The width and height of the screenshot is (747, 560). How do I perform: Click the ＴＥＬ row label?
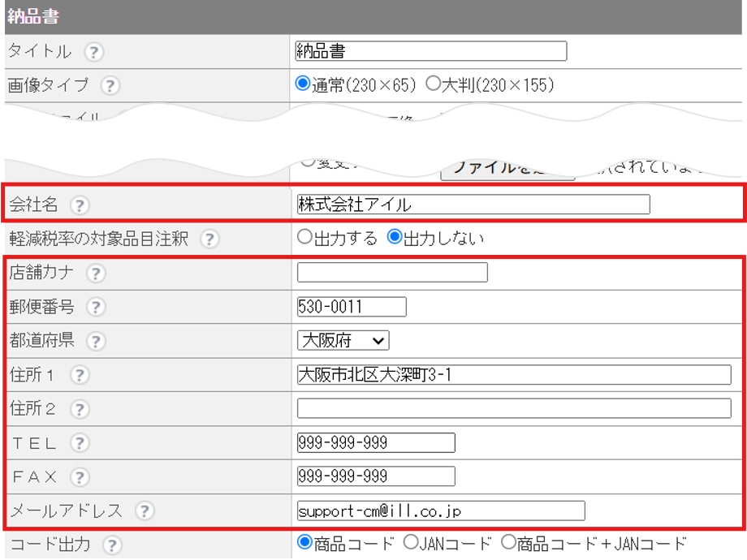[34, 443]
